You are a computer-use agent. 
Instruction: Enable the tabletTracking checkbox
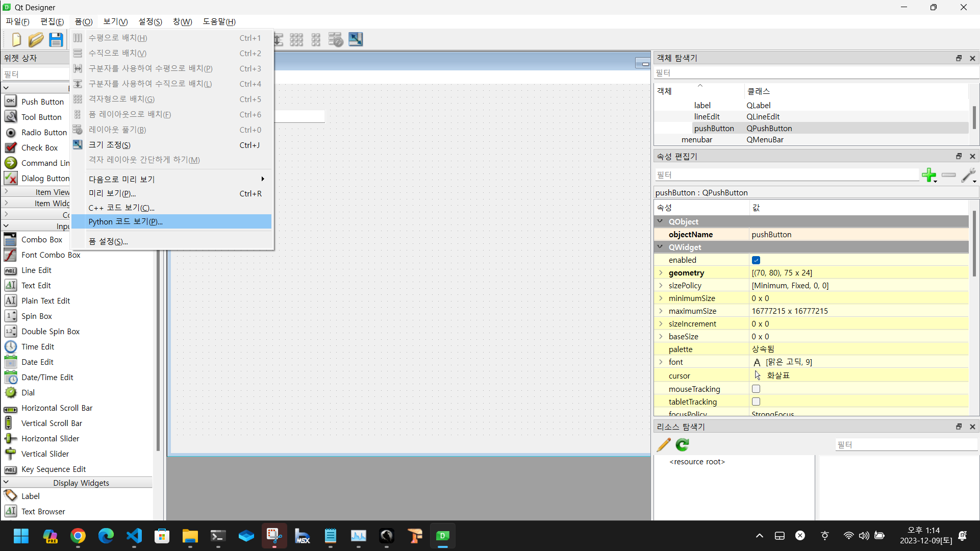(756, 402)
